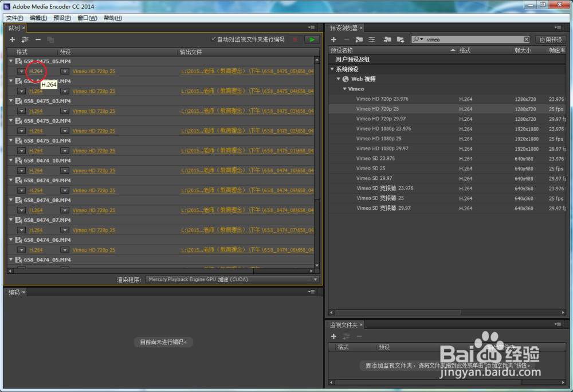Screen dimensions: 573x392
Task: Open the 编辑(E) menu
Action: click(x=38, y=18)
